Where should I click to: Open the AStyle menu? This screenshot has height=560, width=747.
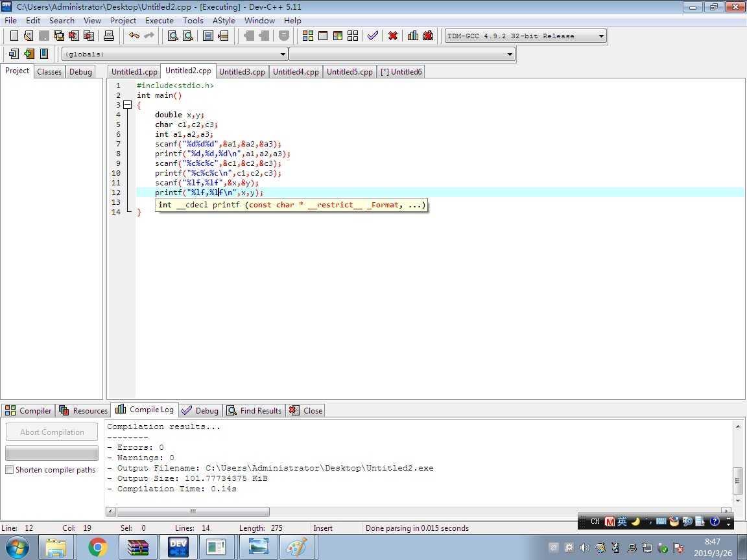[x=224, y=21]
